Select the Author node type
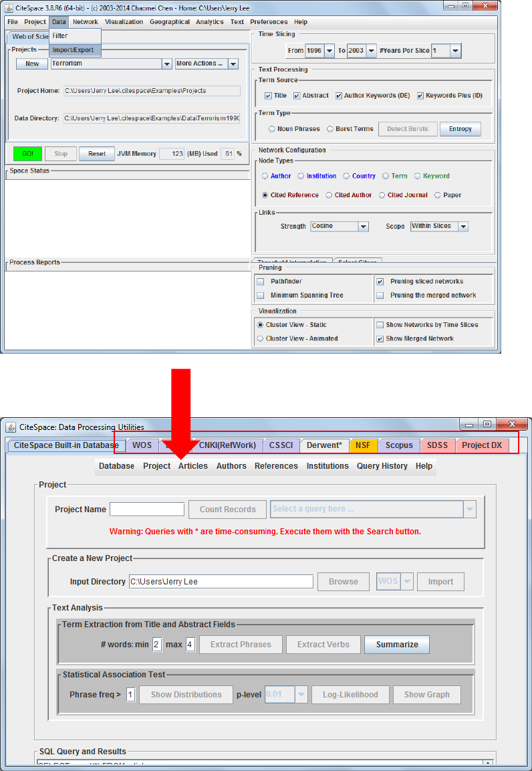This screenshot has height=771, width=532. 265,176
